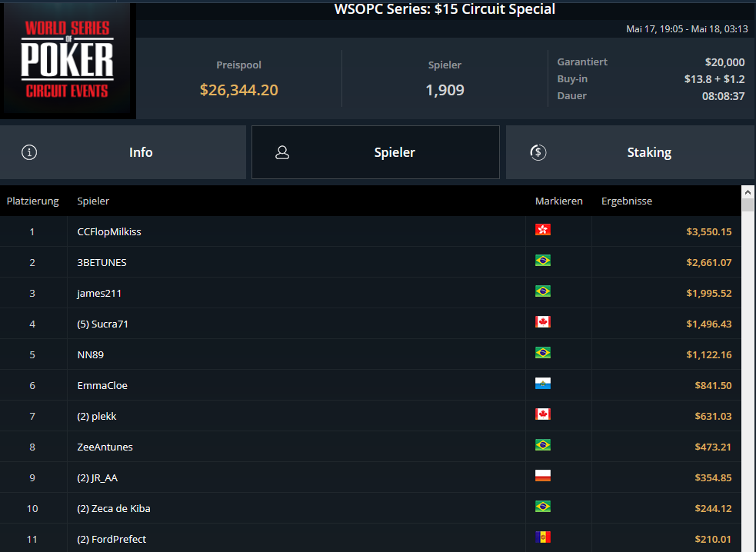Screen dimensions: 756x552
Task: Click the Hong Kong flag for CCFlopMilkiss
Action: tap(543, 229)
